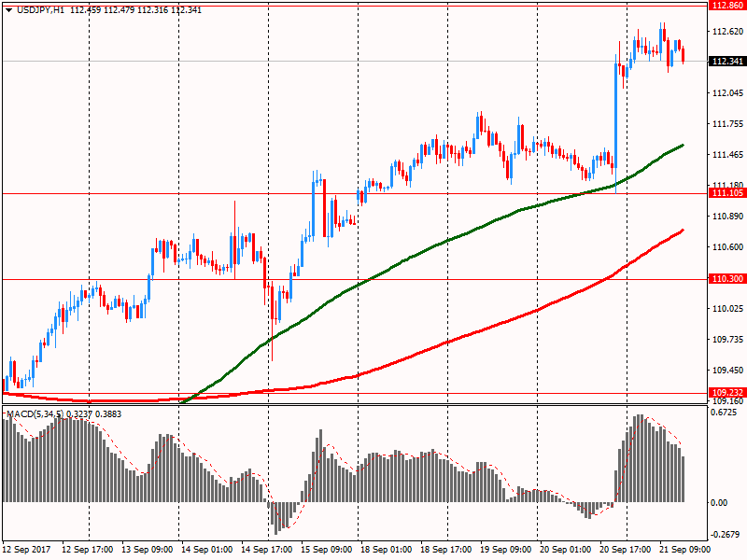The width and height of the screenshot is (747, 560).
Task: Select the 112.860 red price level label
Action: coord(727,6)
